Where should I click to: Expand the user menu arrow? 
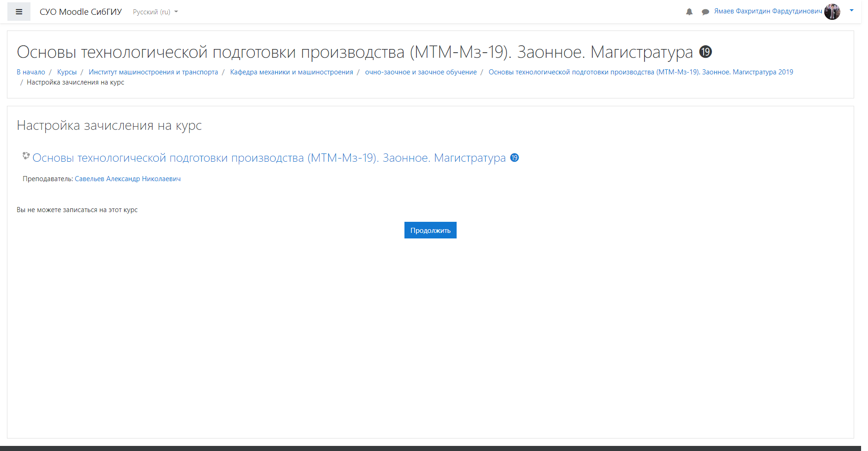pos(852,10)
